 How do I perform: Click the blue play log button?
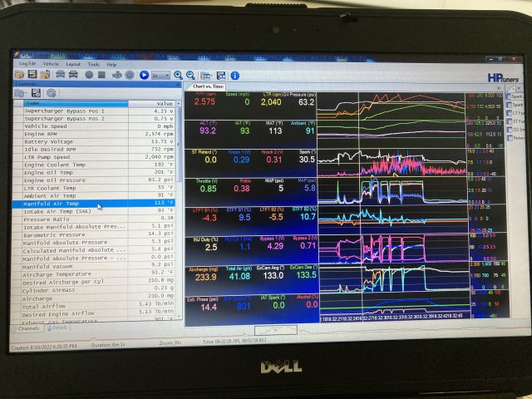tap(144, 75)
